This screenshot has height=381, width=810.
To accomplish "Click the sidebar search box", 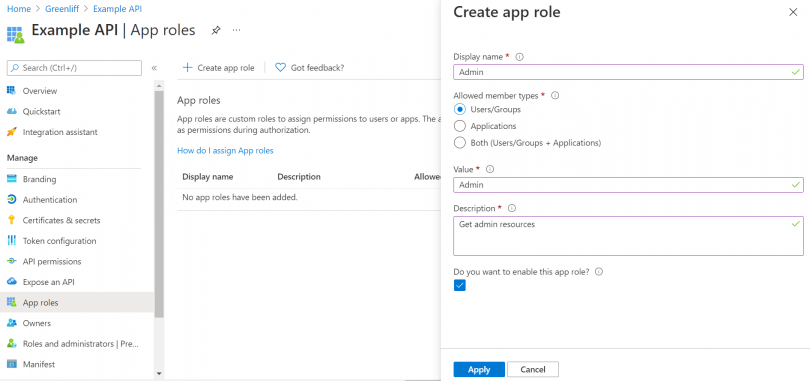I will (x=74, y=68).
